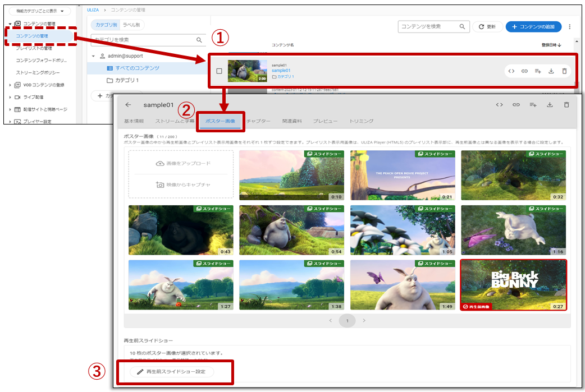The width and height of the screenshot is (585, 392).
Task: Tick the checkbox for the sample01 content row
Action: point(220,71)
